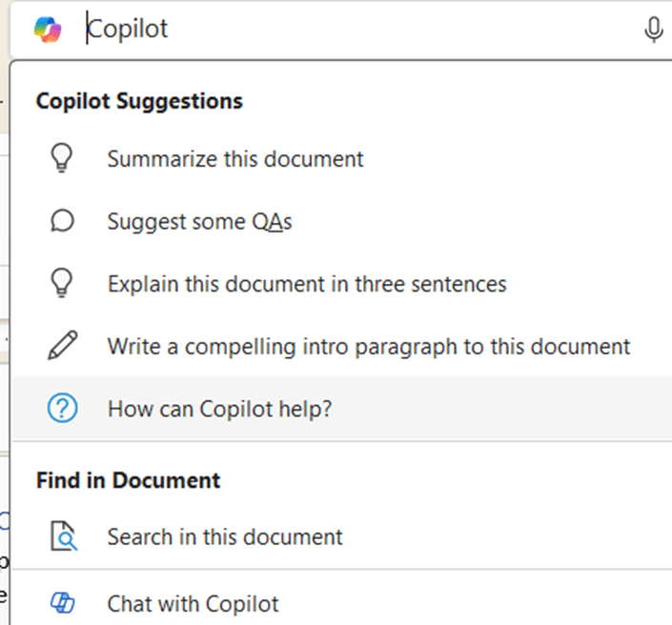Image resolution: width=672 pixels, height=625 pixels.
Task: Choose "Suggest some QAs" option
Action: coord(199,222)
